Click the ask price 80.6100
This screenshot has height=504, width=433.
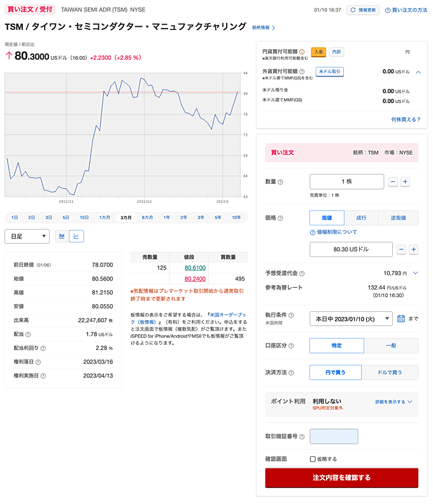[195, 268]
